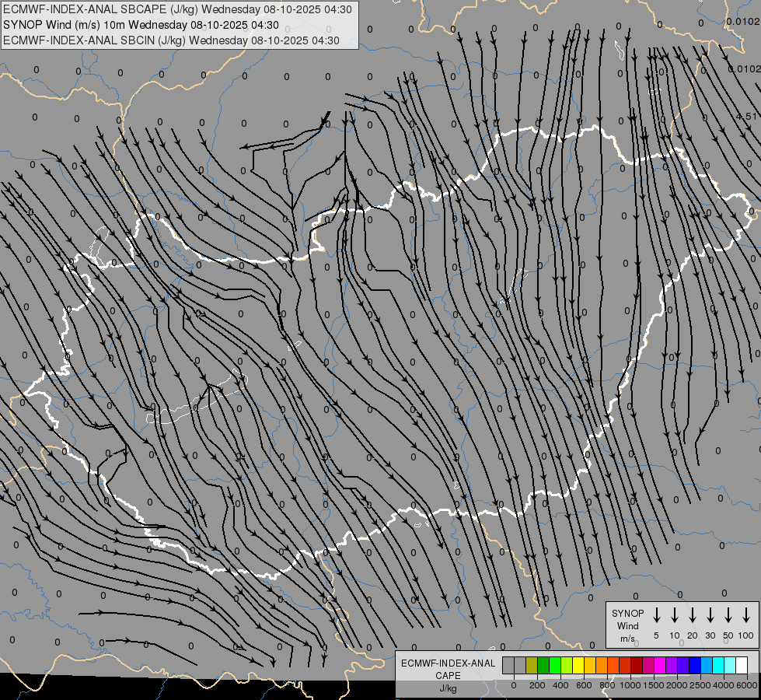Click the '2500' tick label on the CAPE scale
The height and width of the screenshot is (700, 761).
pyautogui.click(x=700, y=685)
